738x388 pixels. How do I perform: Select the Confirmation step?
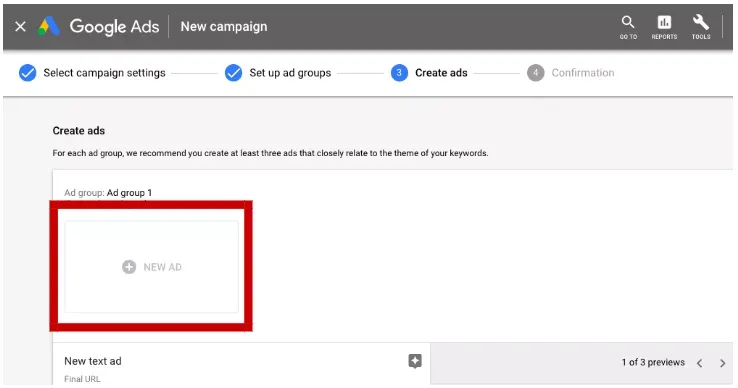click(583, 73)
